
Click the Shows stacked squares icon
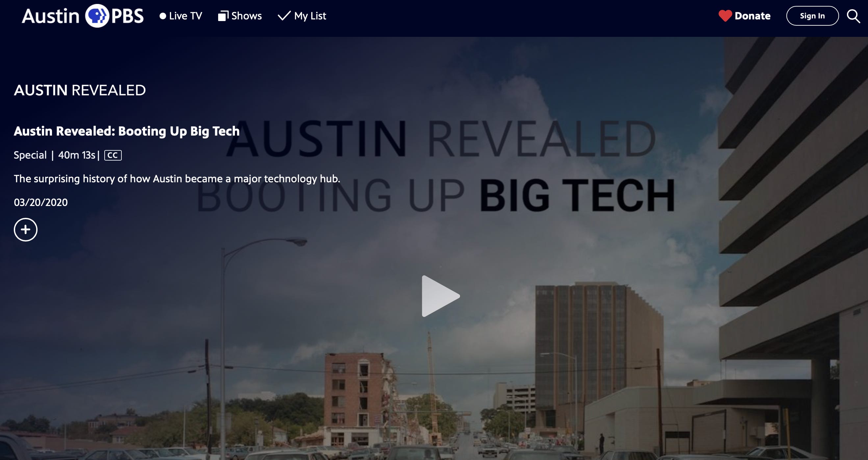tap(223, 16)
